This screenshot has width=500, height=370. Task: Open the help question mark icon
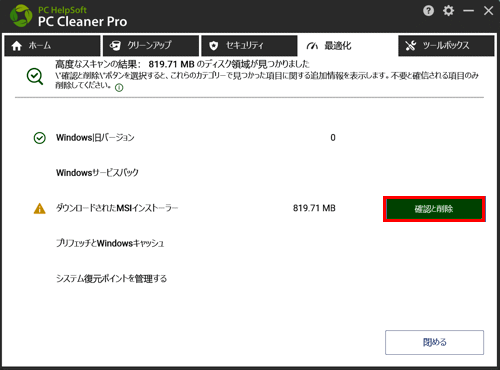pyautogui.click(x=428, y=11)
